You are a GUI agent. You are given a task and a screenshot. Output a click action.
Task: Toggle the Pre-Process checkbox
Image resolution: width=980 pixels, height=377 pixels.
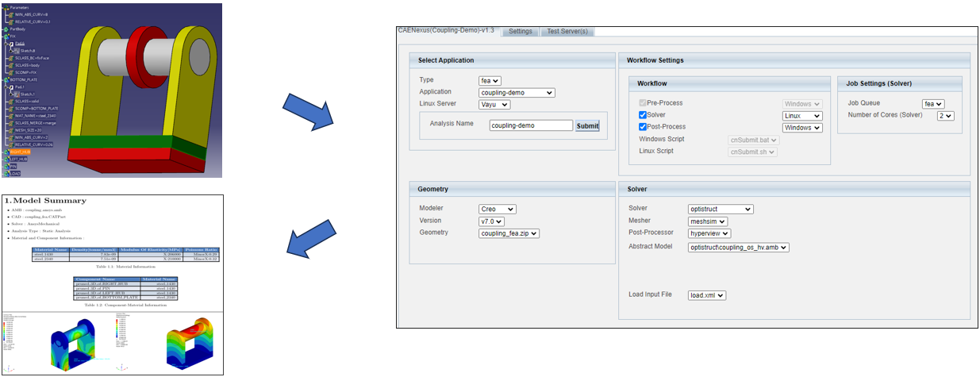(643, 103)
